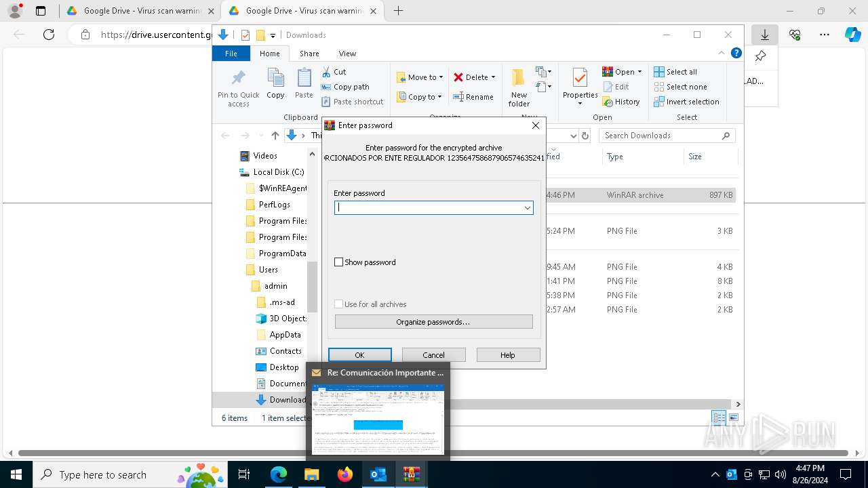Click Cut in the Clipboard group

(334, 72)
